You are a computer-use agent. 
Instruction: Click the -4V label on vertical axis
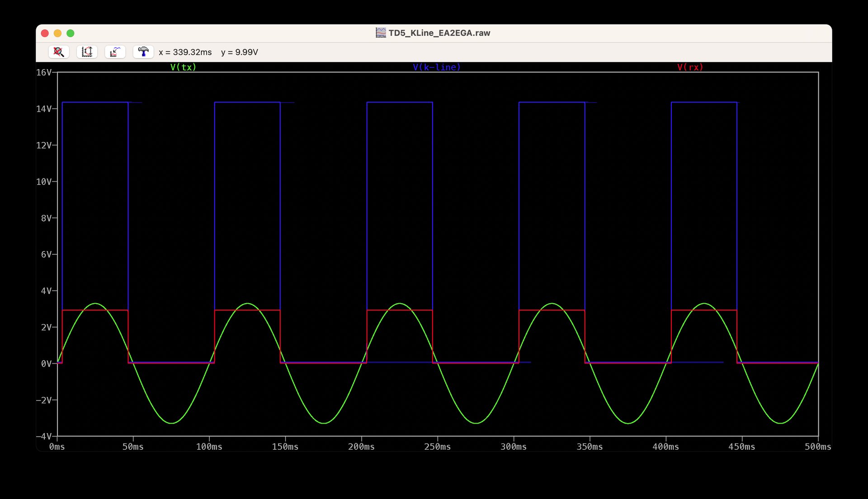(x=44, y=437)
